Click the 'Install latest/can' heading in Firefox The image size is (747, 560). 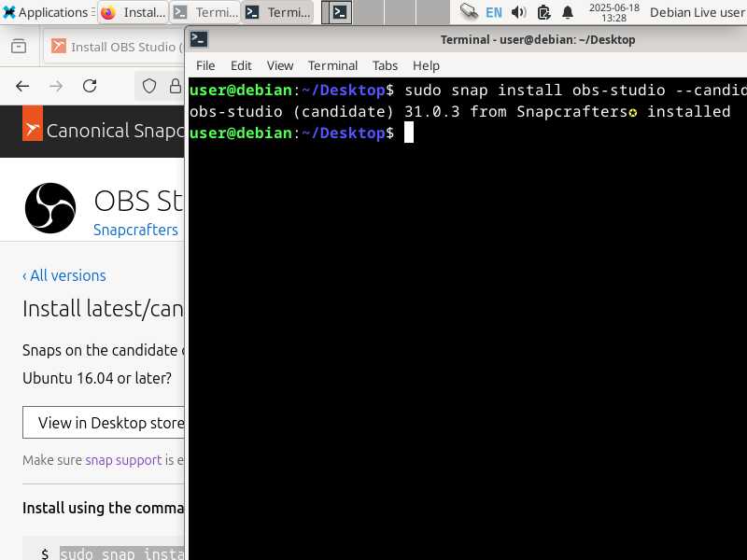(x=103, y=309)
